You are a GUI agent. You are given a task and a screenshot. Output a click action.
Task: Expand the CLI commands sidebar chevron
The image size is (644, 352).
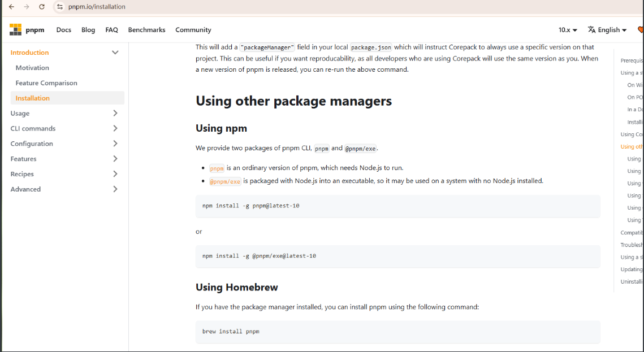[x=115, y=128]
